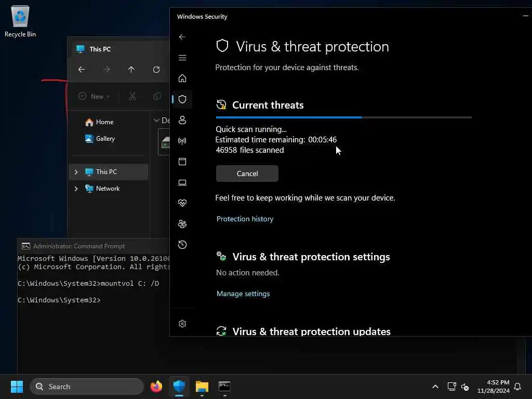Go back in Windows Security
The width and height of the screenshot is (532, 399).
(182, 37)
